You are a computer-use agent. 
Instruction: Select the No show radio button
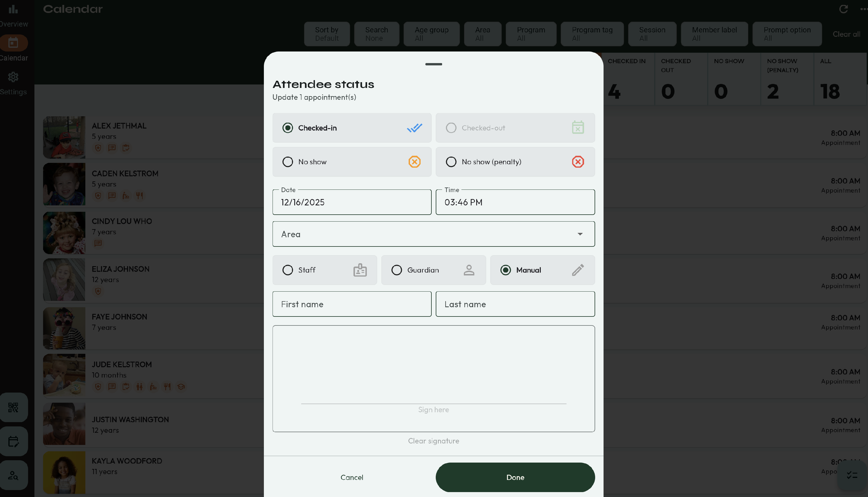tap(288, 162)
